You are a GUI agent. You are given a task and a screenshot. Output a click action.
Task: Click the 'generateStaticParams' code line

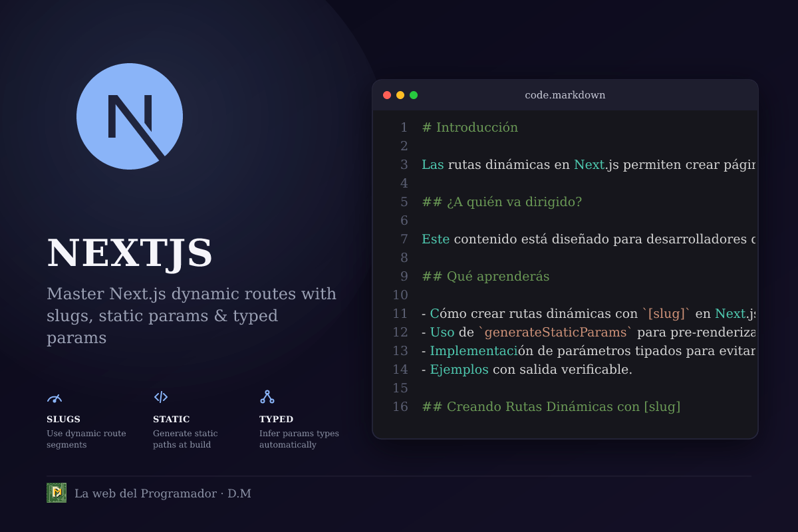click(589, 332)
